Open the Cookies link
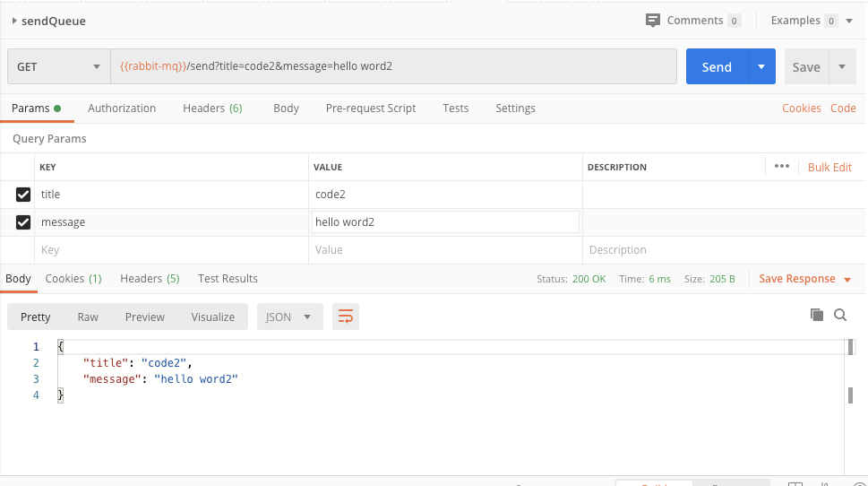The image size is (868, 486). click(801, 108)
